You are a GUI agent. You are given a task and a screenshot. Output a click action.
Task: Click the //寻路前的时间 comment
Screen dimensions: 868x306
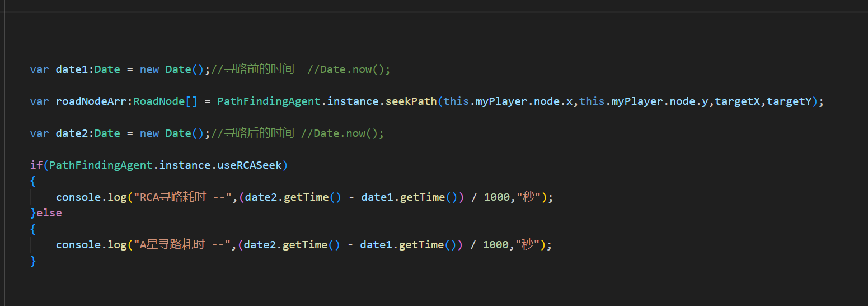point(252,69)
